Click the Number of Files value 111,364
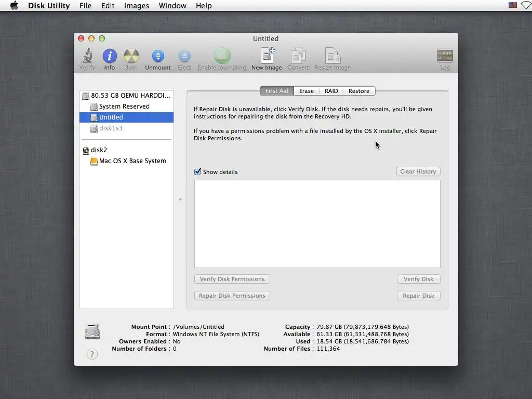Viewport: 532px width, 399px height. 328,349
